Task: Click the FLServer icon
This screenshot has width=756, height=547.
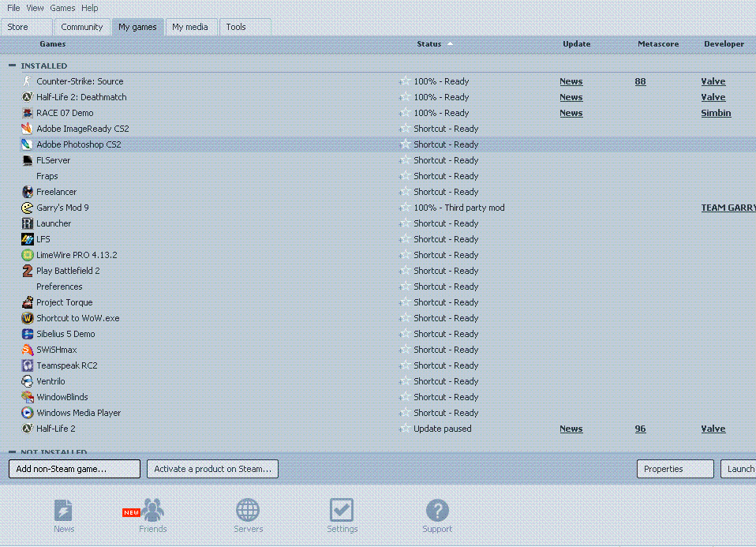Action: [28, 160]
